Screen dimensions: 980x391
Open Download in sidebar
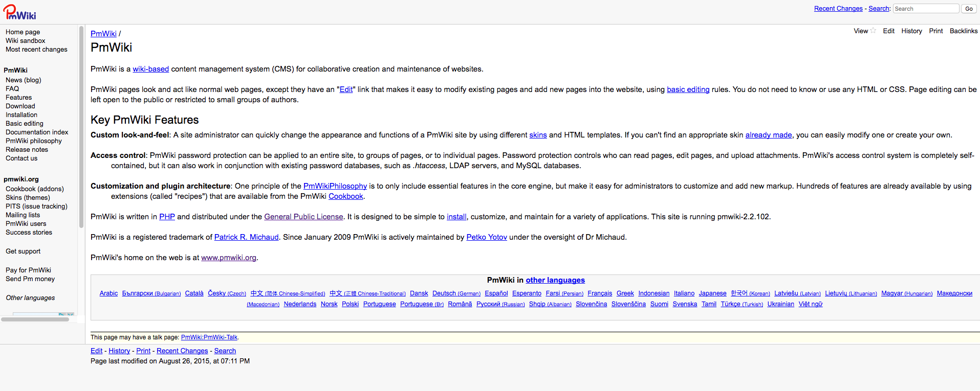coord(20,106)
